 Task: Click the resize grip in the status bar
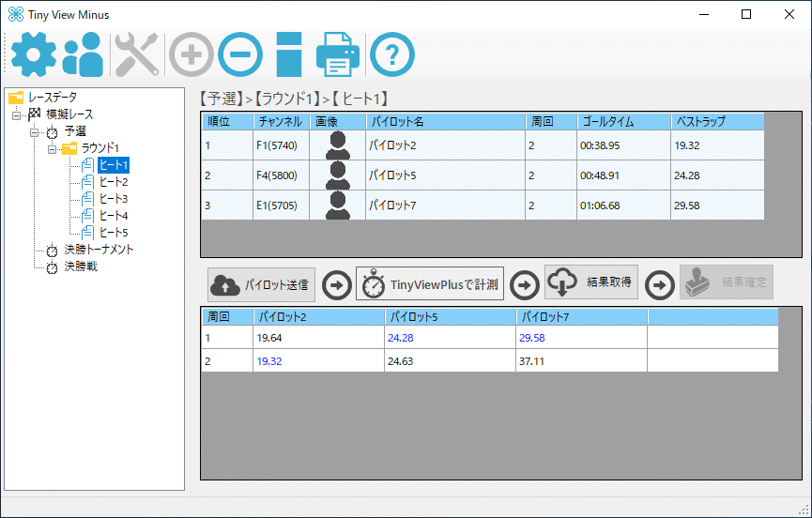coord(804,510)
